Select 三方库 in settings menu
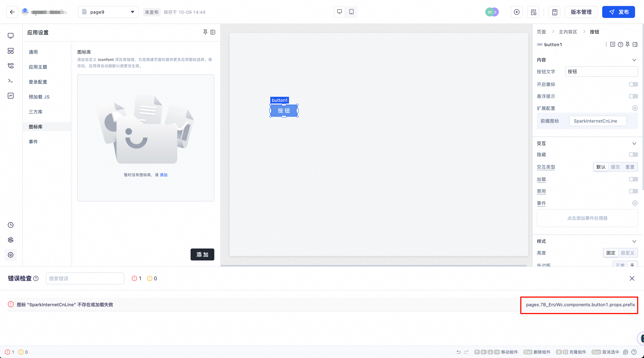 (x=35, y=112)
